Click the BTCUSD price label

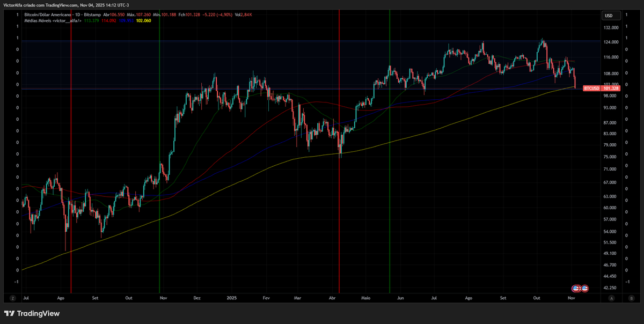tap(591, 88)
